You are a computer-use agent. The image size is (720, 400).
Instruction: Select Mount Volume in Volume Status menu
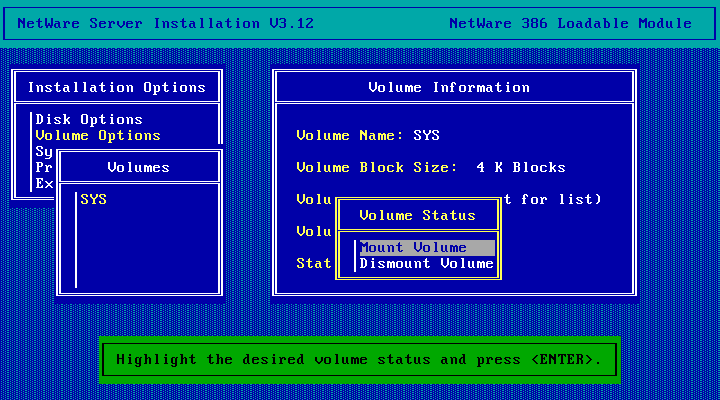(427, 248)
